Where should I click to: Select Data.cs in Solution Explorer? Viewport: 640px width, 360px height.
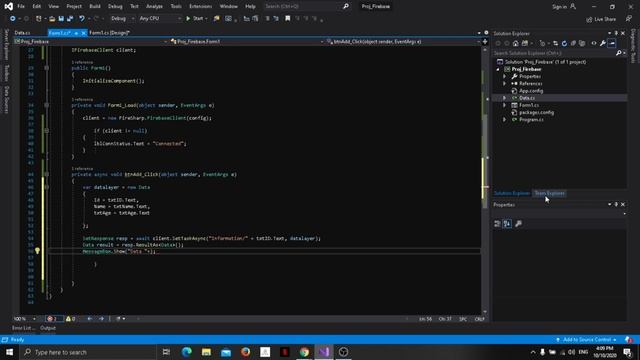coord(527,98)
